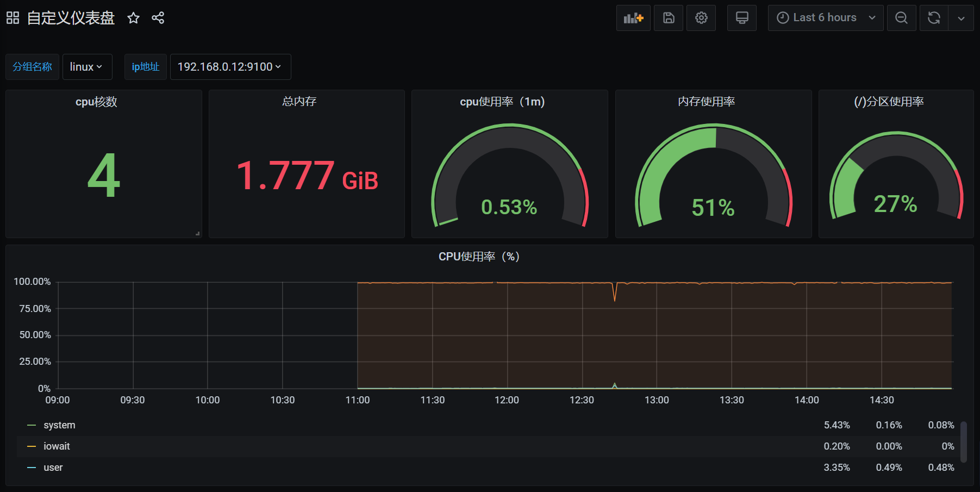Refresh the dashboard
Viewport: 980px width, 492px height.
934,18
